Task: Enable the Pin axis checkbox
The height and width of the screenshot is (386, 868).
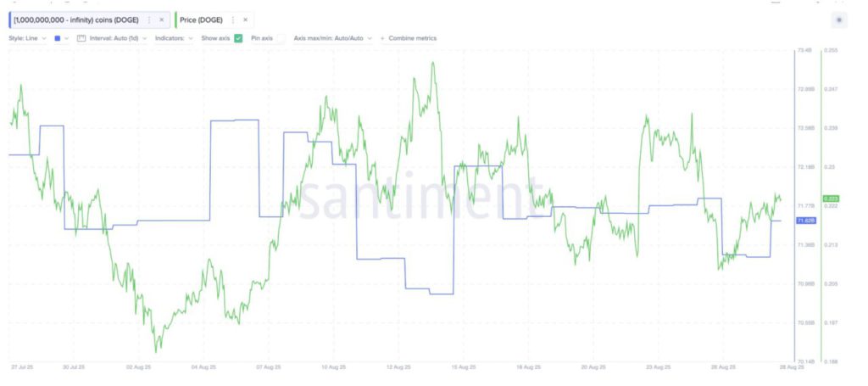Action: (x=281, y=38)
